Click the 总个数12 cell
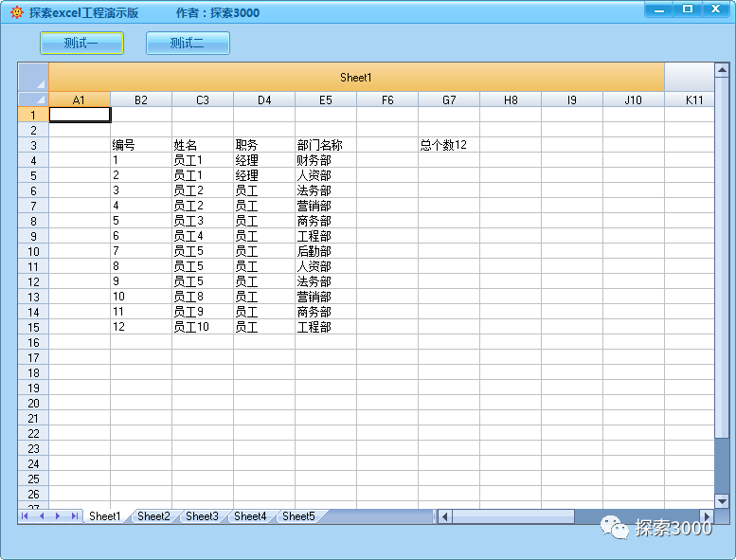Viewport: 736px width, 560px height. [449, 145]
